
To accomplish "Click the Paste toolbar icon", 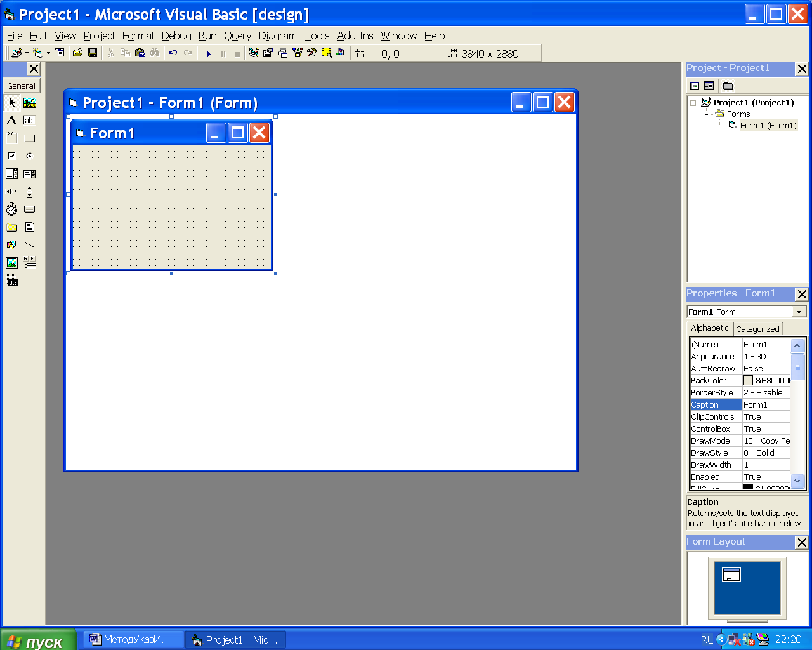I will tap(140, 53).
